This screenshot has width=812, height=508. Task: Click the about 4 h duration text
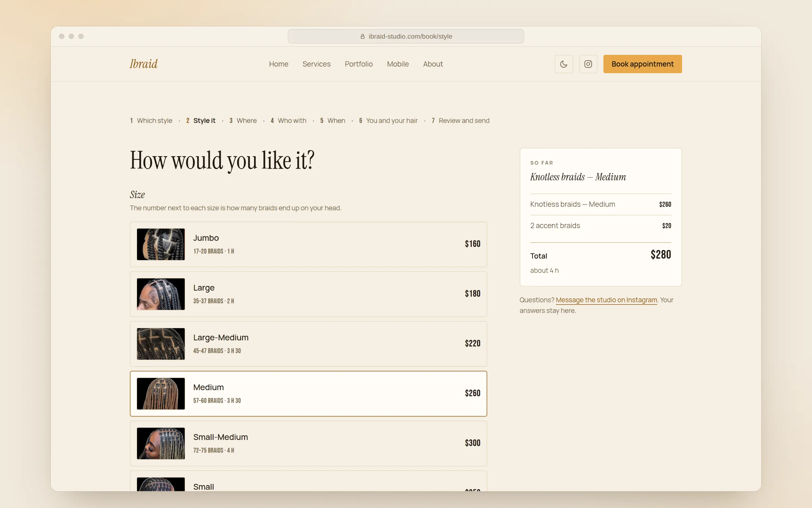point(544,270)
